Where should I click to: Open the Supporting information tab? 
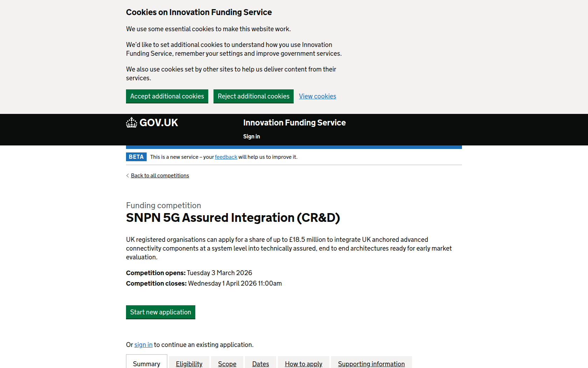(x=371, y=363)
